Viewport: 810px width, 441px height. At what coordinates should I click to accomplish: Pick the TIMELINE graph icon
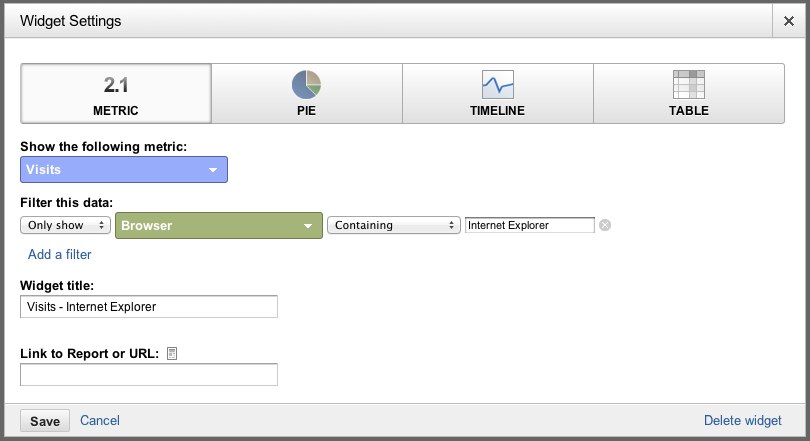(x=497, y=85)
